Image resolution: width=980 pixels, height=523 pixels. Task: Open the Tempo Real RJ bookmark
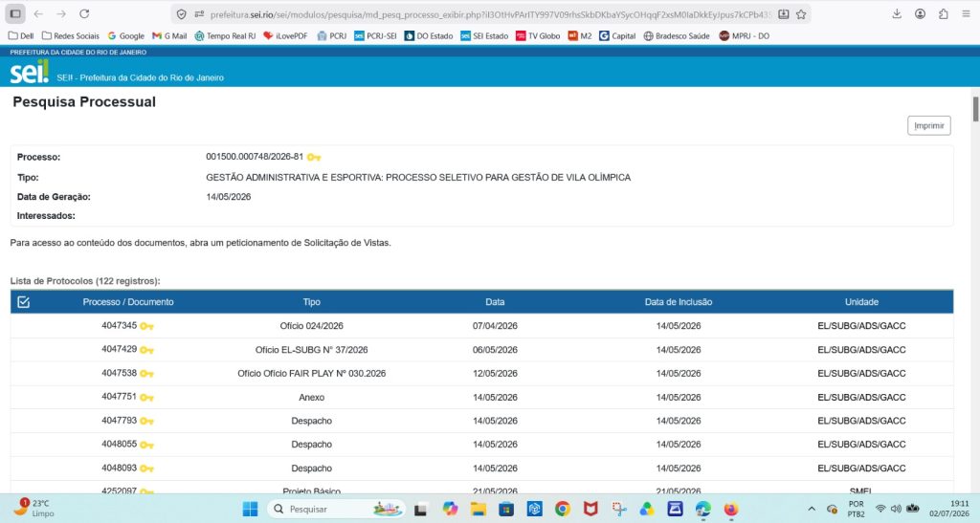pos(225,36)
